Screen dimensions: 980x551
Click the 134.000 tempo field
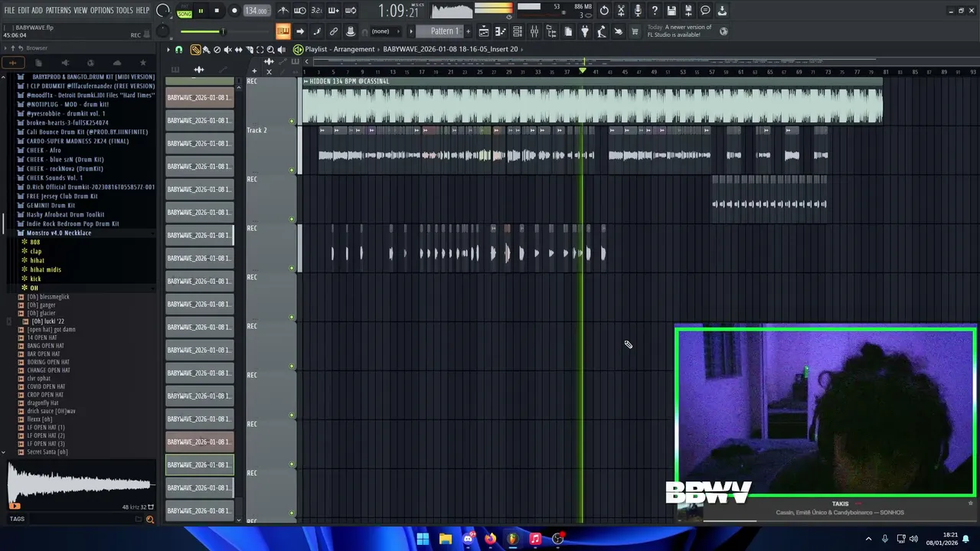click(x=256, y=11)
